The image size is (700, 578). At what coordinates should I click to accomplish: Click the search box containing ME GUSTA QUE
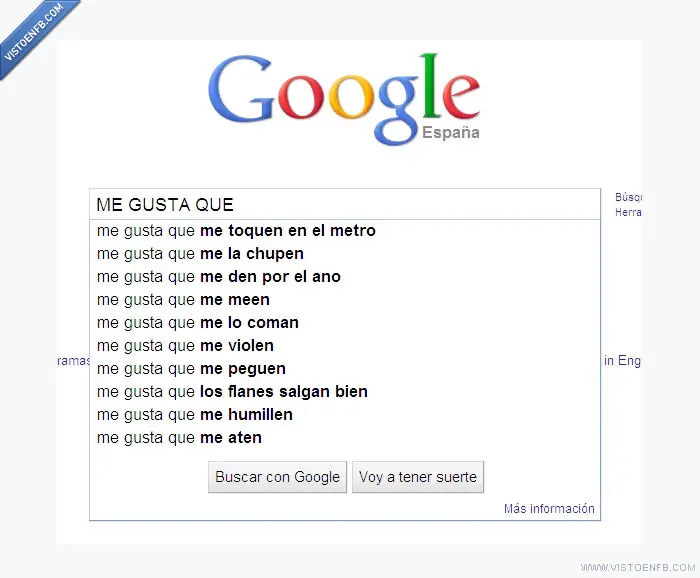pos(344,205)
